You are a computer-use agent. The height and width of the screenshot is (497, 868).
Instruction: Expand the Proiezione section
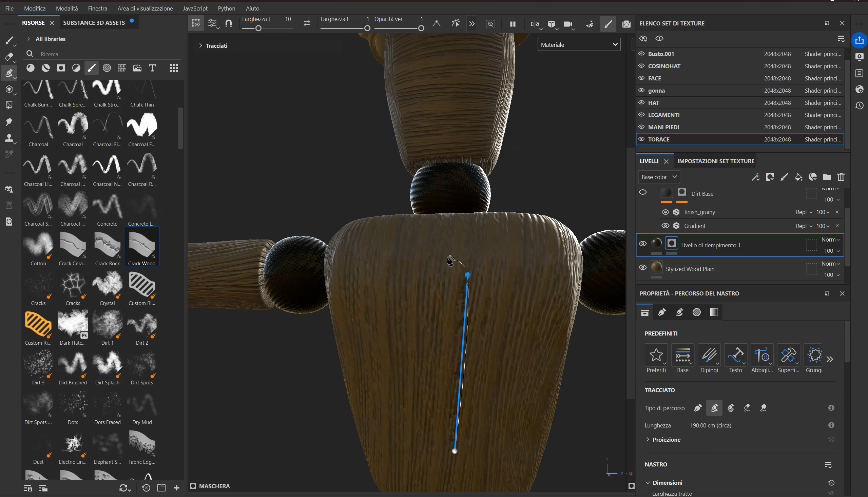pyautogui.click(x=648, y=439)
